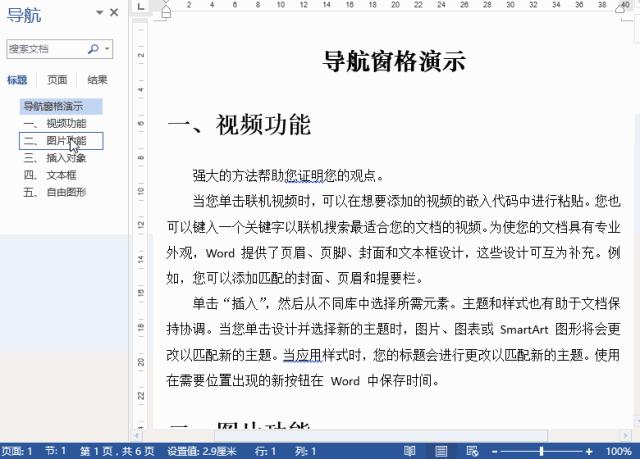Click the sentence 强大的方法帮助您证明您的观点
Viewport: 640px width, 459px height.
pos(288,175)
